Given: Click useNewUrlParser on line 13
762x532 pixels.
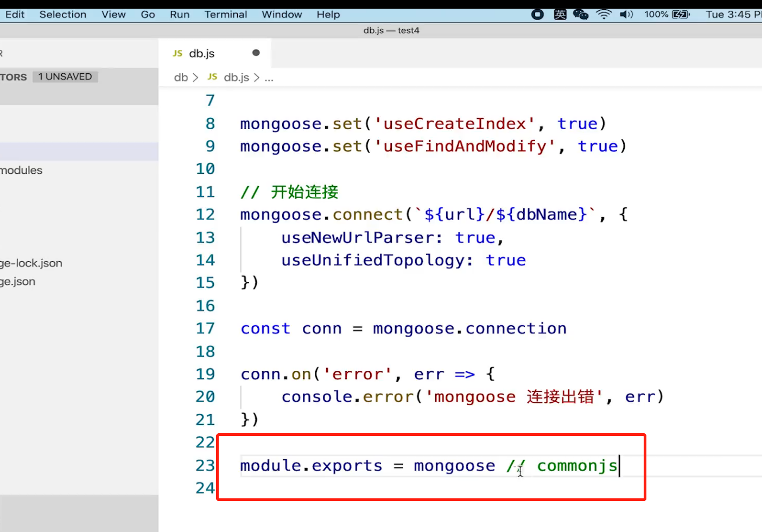Looking at the screenshot, I should (x=358, y=238).
